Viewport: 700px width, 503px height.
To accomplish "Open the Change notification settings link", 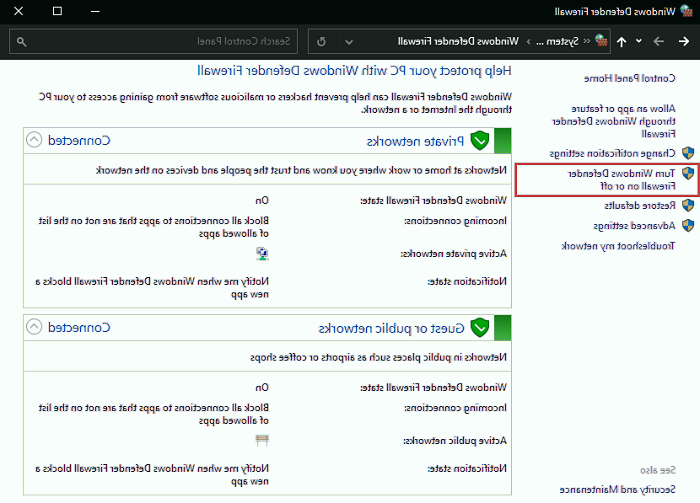I will [612, 154].
